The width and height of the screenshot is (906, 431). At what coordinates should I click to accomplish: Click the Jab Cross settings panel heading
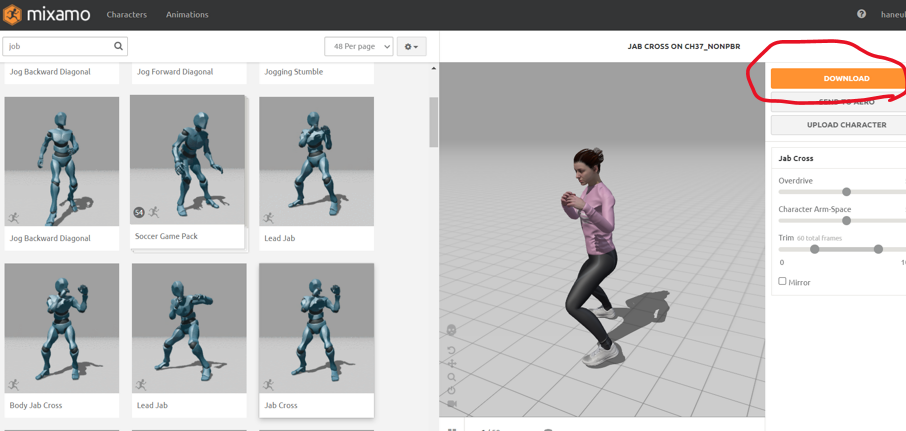pyautogui.click(x=797, y=158)
